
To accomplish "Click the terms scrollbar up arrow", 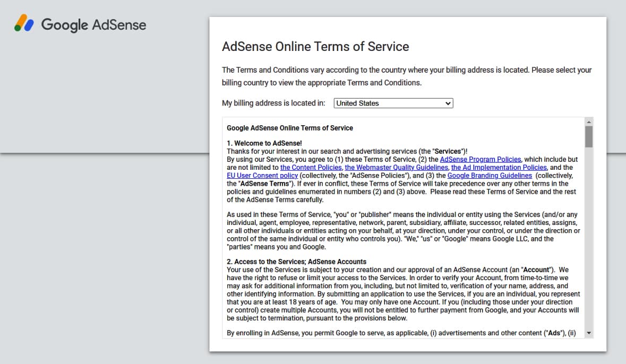I will (589, 122).
